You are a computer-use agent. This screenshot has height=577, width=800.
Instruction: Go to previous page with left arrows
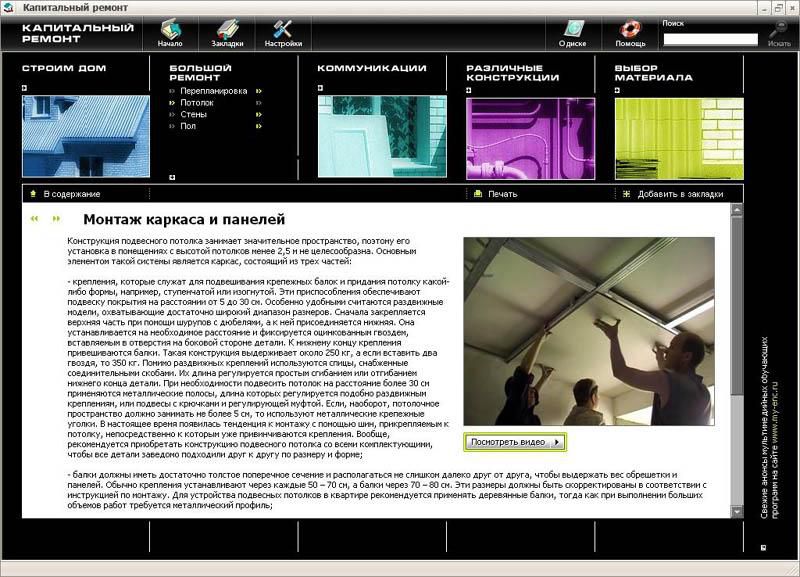click(x=35, y=218)
